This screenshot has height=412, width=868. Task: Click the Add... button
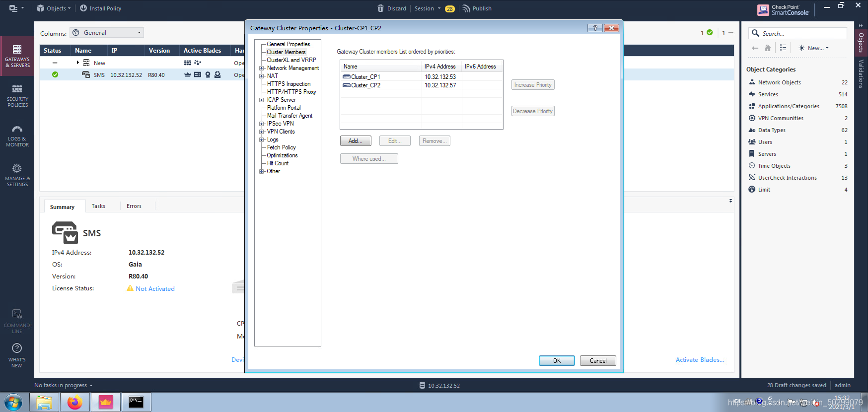point(356,141)
